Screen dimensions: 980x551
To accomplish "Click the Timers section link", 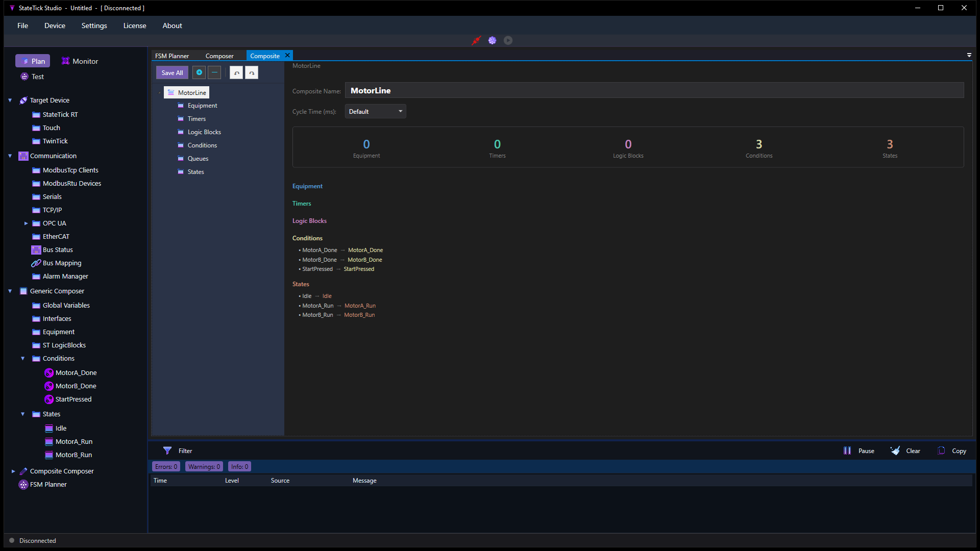I will (x=302, y=204).
